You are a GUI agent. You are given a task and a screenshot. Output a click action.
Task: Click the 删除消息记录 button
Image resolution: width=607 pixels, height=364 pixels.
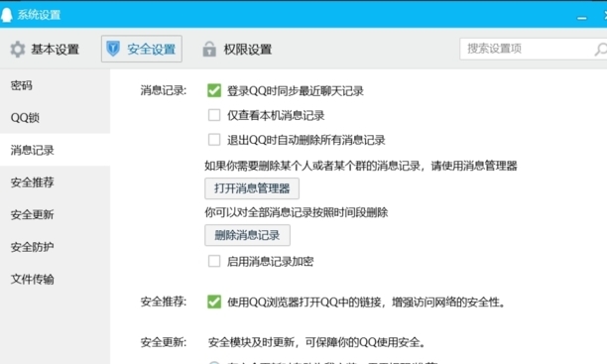(x=247, y=235)
